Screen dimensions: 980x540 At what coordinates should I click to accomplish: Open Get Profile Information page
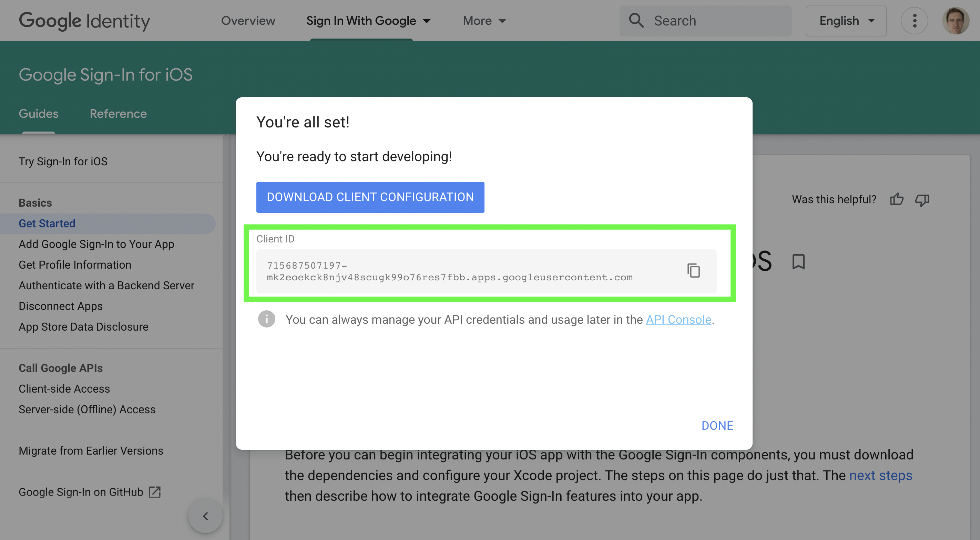[x=75, y=265]
